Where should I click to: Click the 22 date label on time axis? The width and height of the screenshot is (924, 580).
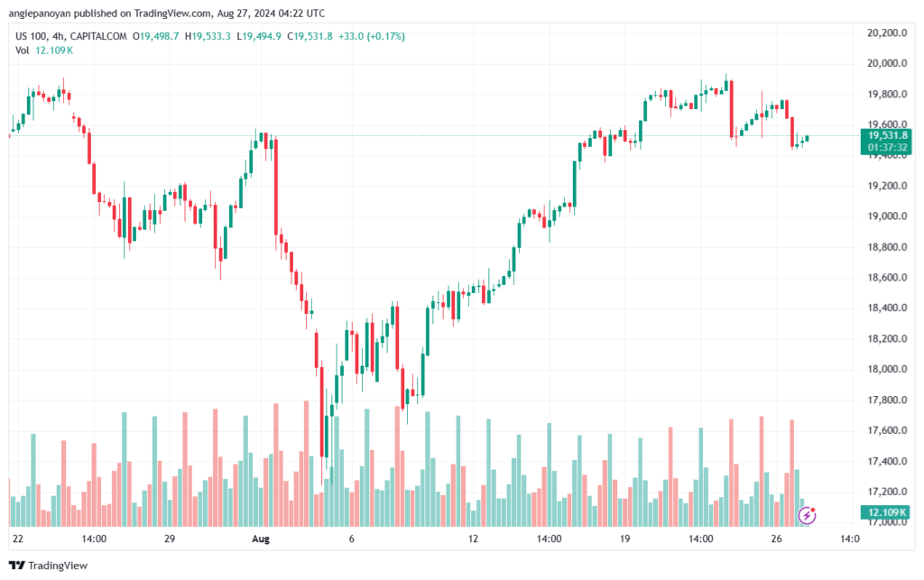(x=18, y=539)
